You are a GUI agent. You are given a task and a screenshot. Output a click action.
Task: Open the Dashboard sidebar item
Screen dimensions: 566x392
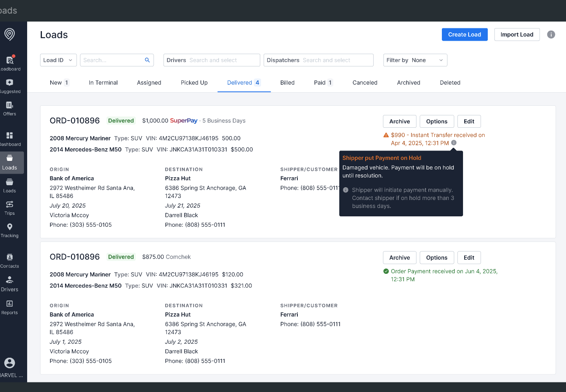tap(10, 139)
